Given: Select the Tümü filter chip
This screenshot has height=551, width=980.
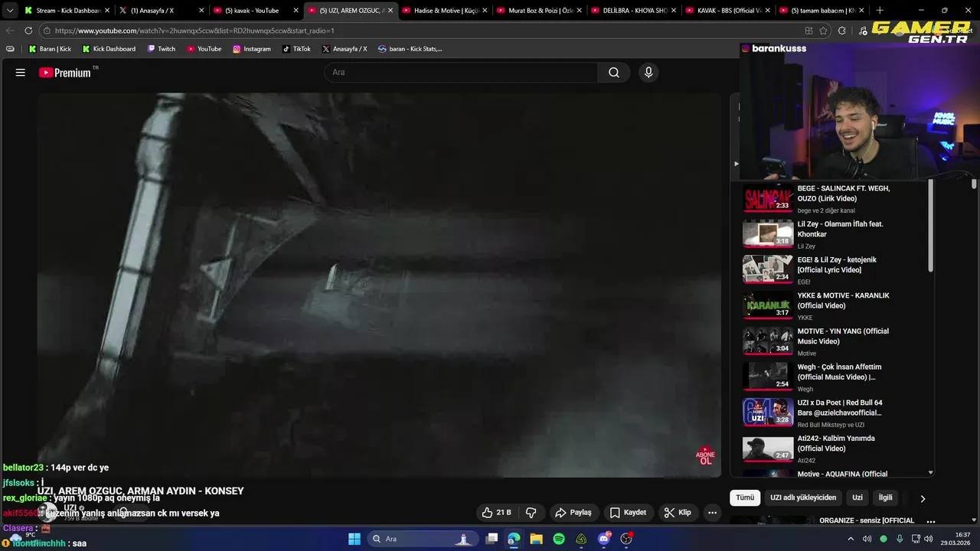Looking at the screenshot, I should tap(745, 497).
